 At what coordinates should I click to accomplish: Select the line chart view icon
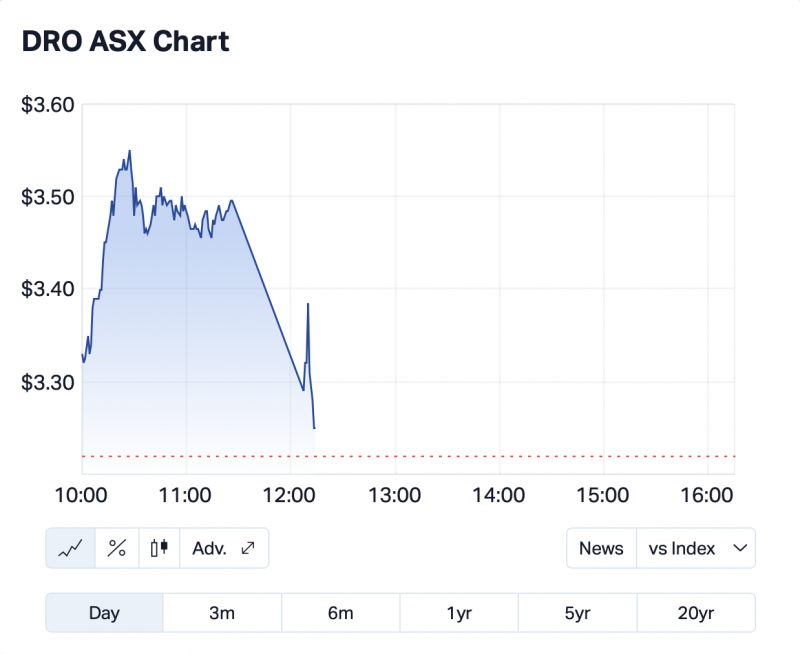point(70,548)
